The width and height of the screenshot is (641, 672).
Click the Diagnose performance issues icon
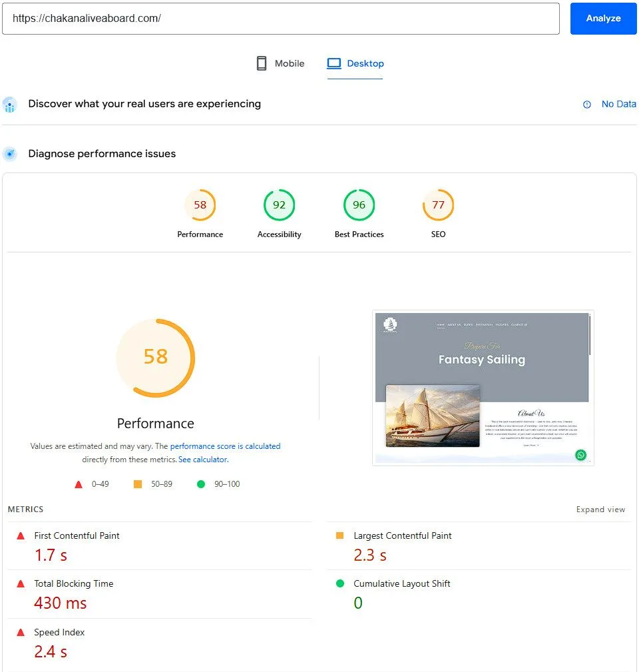[10, 154]
